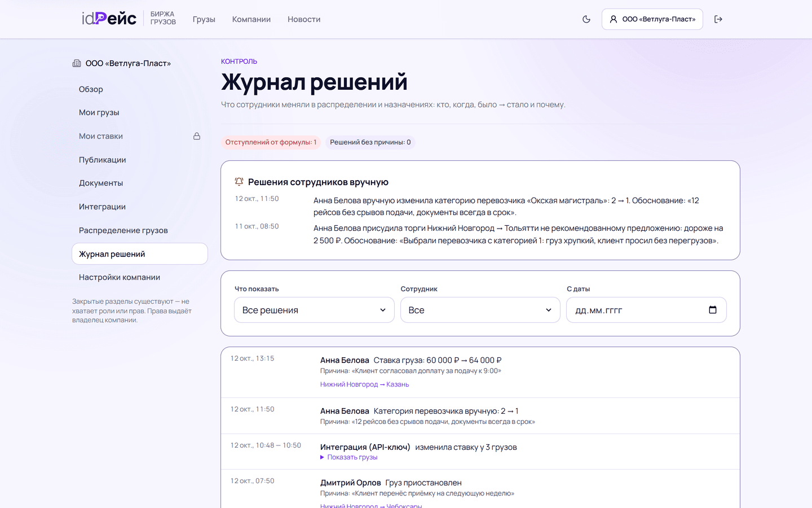Open the idРейс logo home link

(x=109, y=19)
